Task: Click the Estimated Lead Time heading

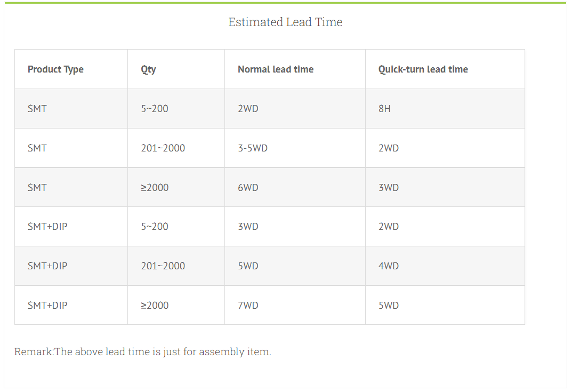Action: point(285,22)
